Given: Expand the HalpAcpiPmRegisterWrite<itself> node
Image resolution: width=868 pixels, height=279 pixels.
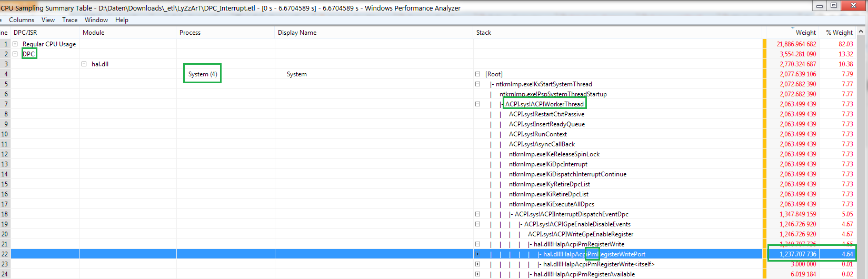Looking at the screenshot, I should click(478, 264).
